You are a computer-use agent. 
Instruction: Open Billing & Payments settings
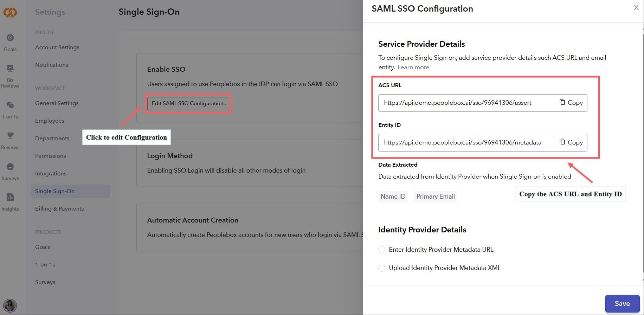click(x=59, y=209)
